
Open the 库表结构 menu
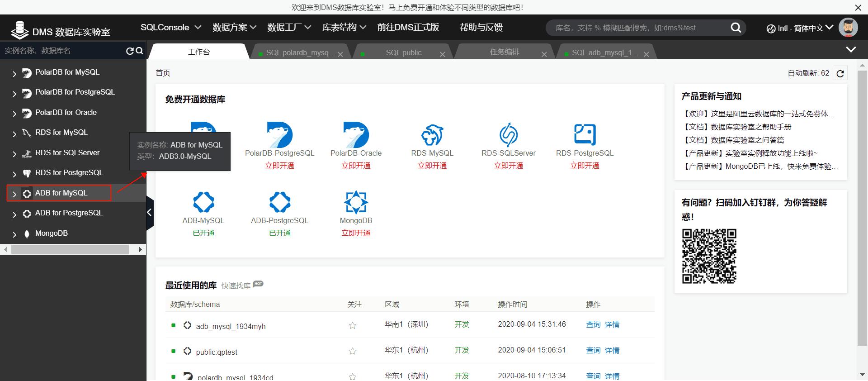(x=344, y=28)
